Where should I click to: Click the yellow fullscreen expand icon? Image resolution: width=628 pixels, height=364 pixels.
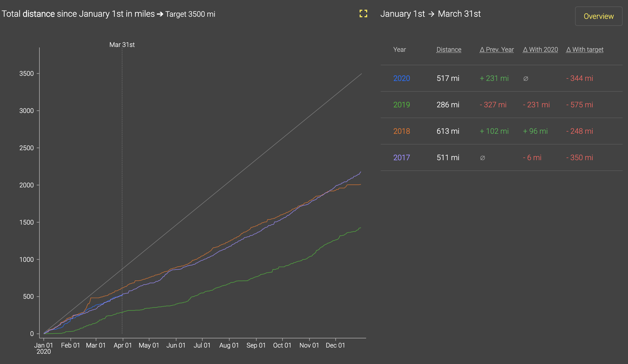pos(363,13)
